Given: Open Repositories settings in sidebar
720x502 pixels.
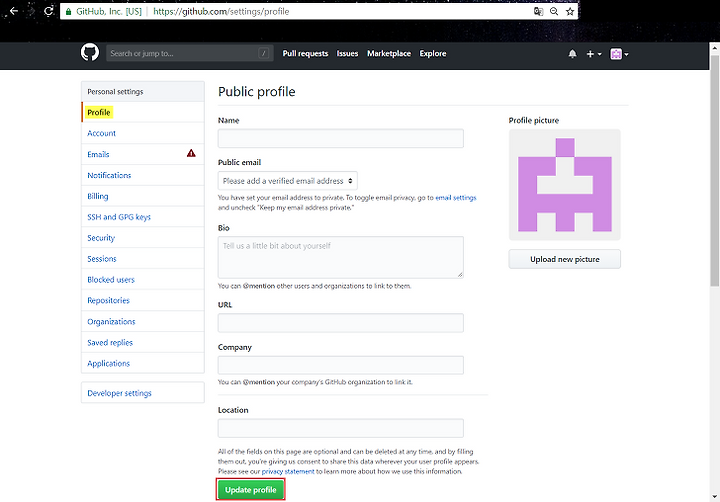Looking at the screenshot, I should (x=143, y=300).
